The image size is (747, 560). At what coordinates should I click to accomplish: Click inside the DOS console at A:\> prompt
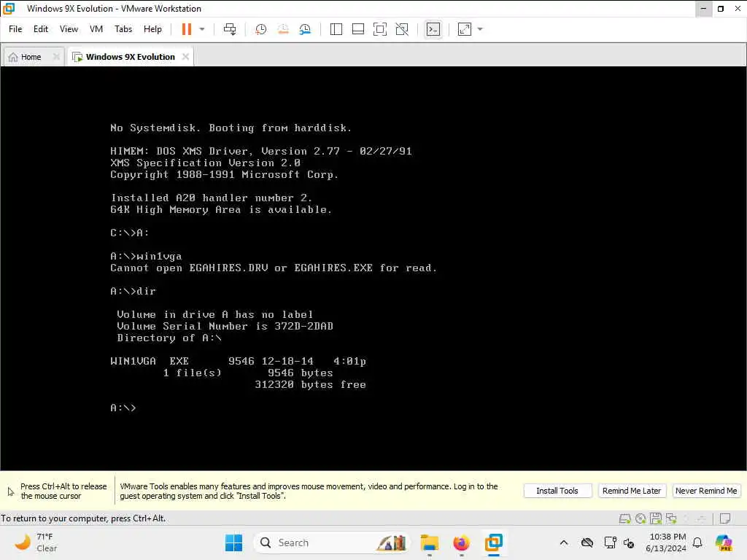pyautogui.click(x=123, y=408)
